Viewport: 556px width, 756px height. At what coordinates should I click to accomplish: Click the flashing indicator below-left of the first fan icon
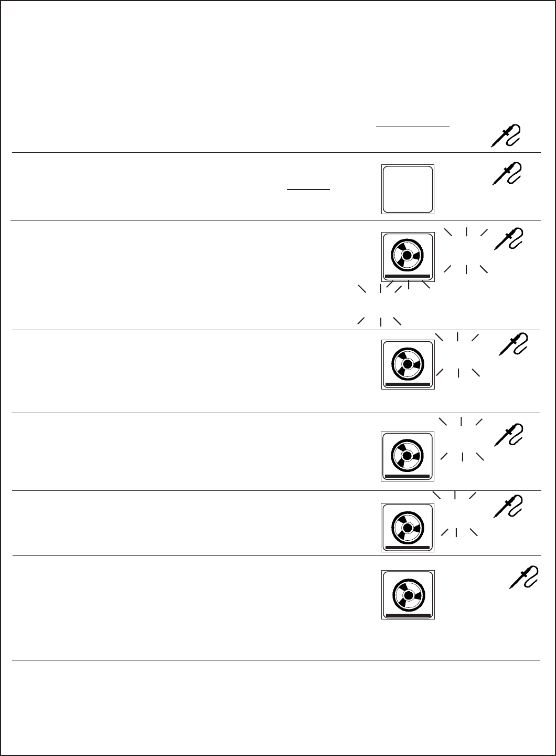coord(380,304)
